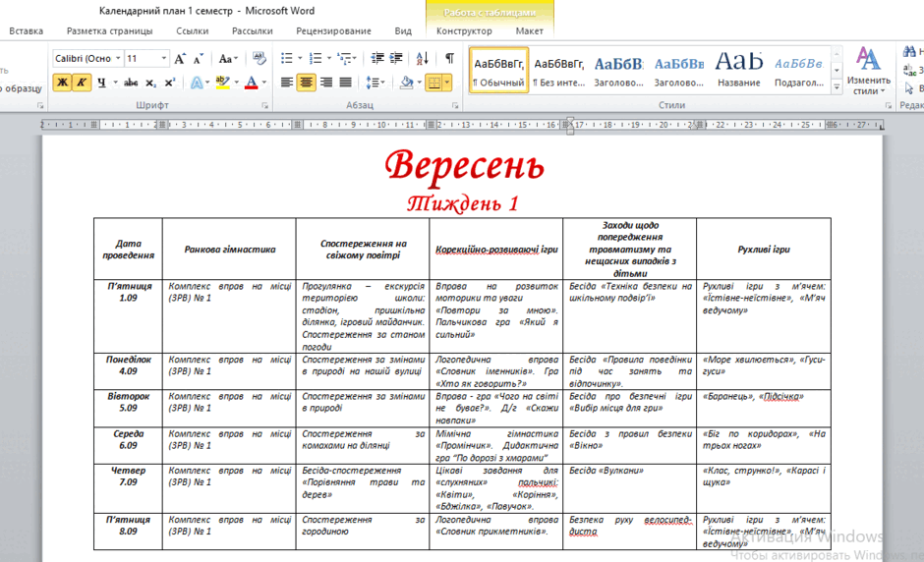Apply the Название style
The height and width of the screenshot is (562, 924).
click(739, 70)
